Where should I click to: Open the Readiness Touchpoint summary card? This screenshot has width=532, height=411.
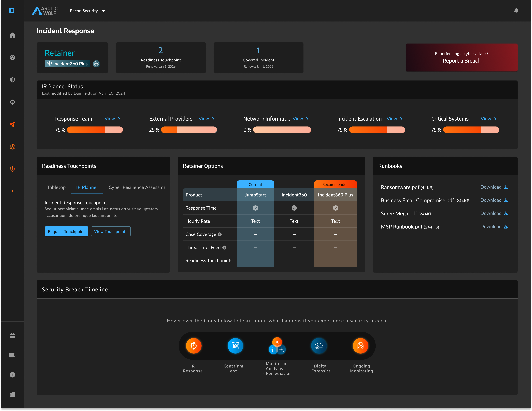(x=161, y=57)
